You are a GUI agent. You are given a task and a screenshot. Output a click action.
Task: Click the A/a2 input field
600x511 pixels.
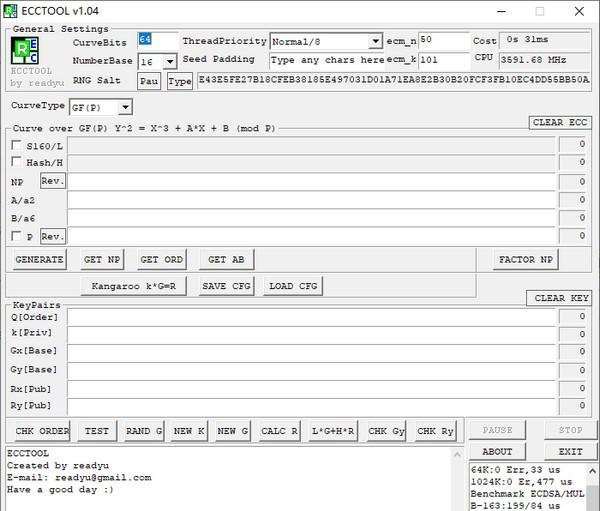[x=311, y=200]
